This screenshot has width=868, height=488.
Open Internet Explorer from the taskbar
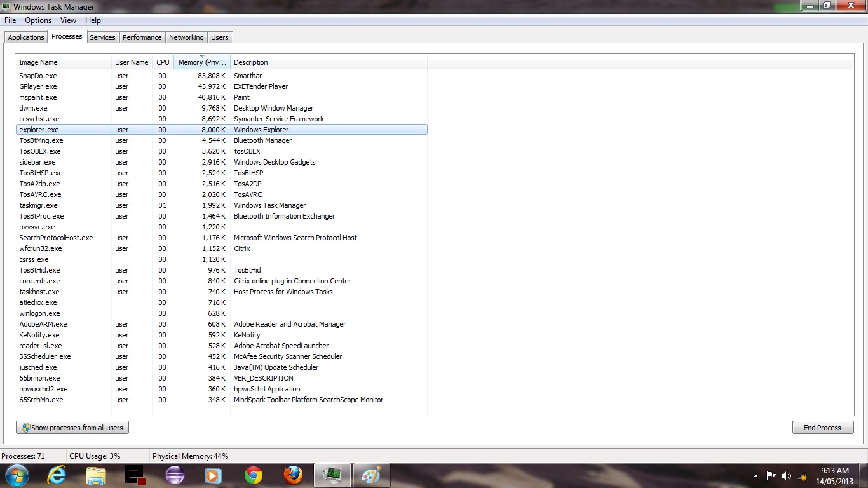[57, 475]
